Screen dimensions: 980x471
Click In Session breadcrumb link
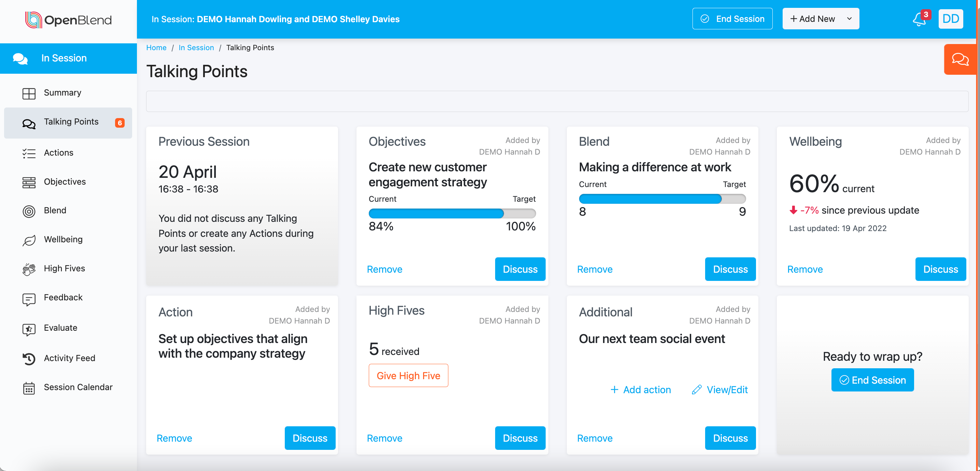click(196, 47)
